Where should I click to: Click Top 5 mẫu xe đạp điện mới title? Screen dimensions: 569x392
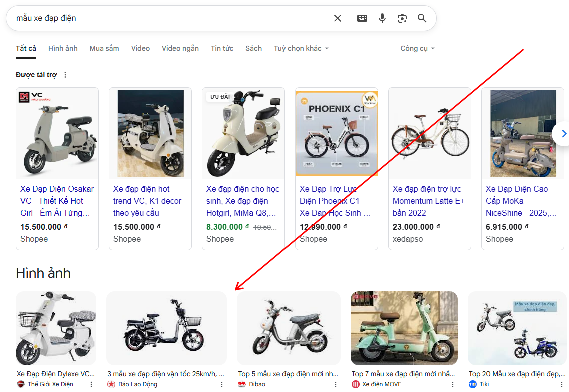(288, 374)
